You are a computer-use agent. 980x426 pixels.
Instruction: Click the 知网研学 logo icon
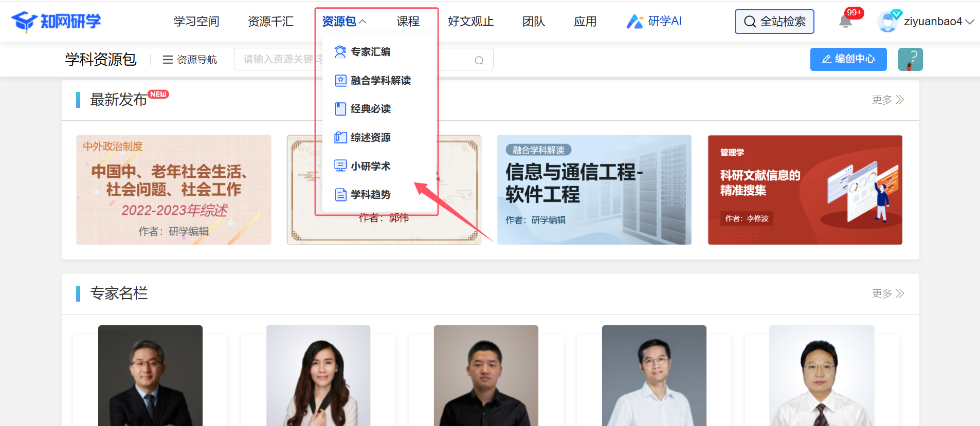[24, 22]
